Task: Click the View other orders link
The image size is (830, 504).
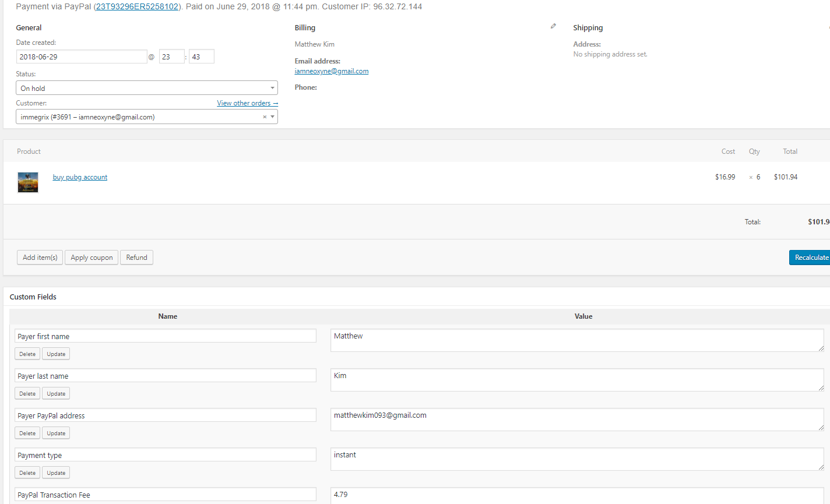Action: coord(248,103)
